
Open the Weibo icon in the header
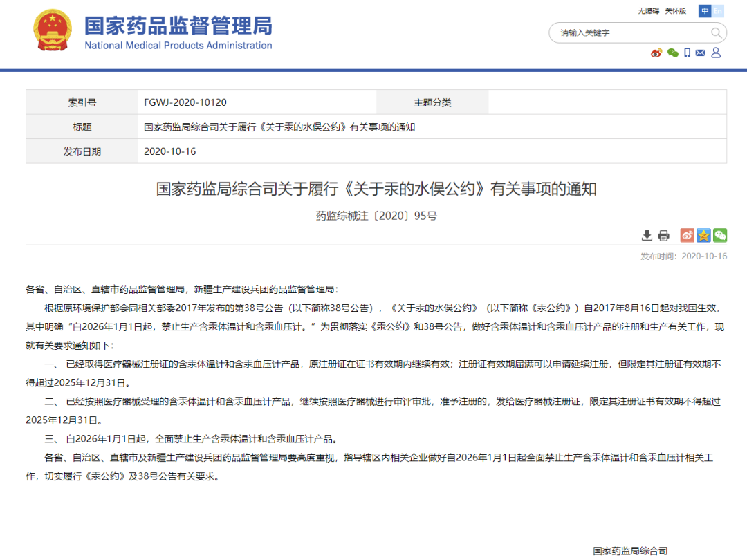tap(656, 53)
